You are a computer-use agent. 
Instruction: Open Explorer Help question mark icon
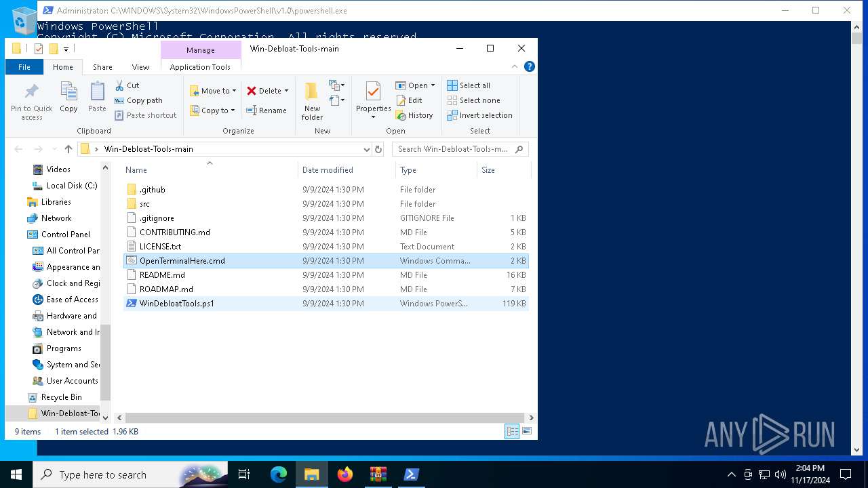coord(530,66)
